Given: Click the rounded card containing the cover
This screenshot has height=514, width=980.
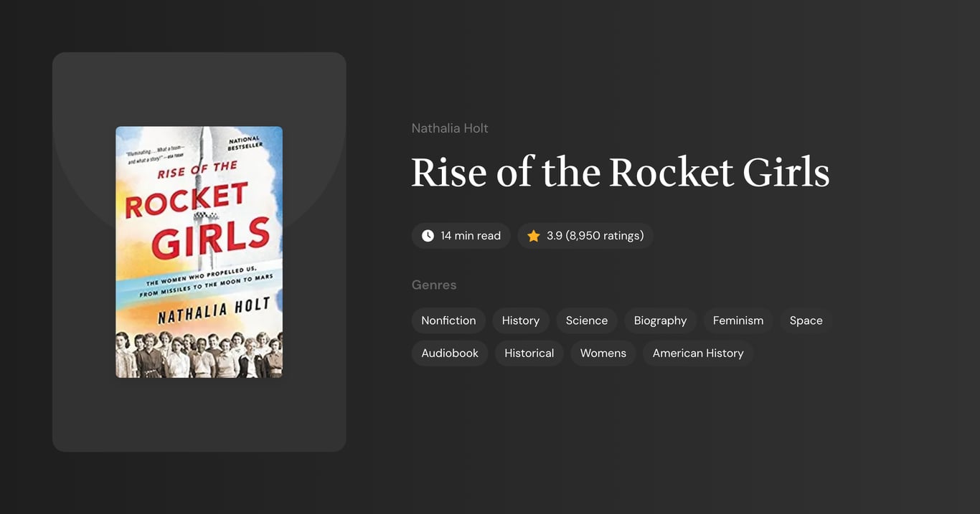Looking at the screenshot, I should click(199, 252).
